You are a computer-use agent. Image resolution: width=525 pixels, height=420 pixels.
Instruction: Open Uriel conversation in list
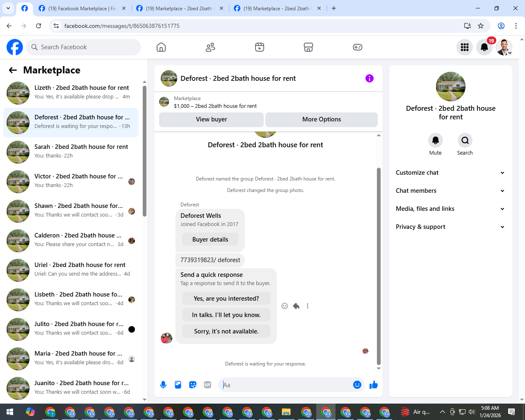(71, 270)
